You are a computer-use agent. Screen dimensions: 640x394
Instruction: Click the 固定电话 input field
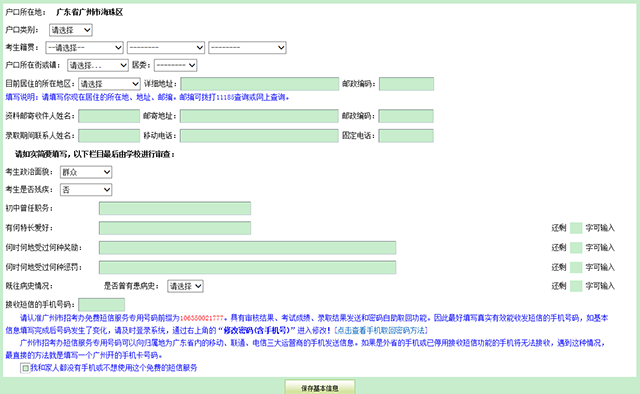pos(406,136)
